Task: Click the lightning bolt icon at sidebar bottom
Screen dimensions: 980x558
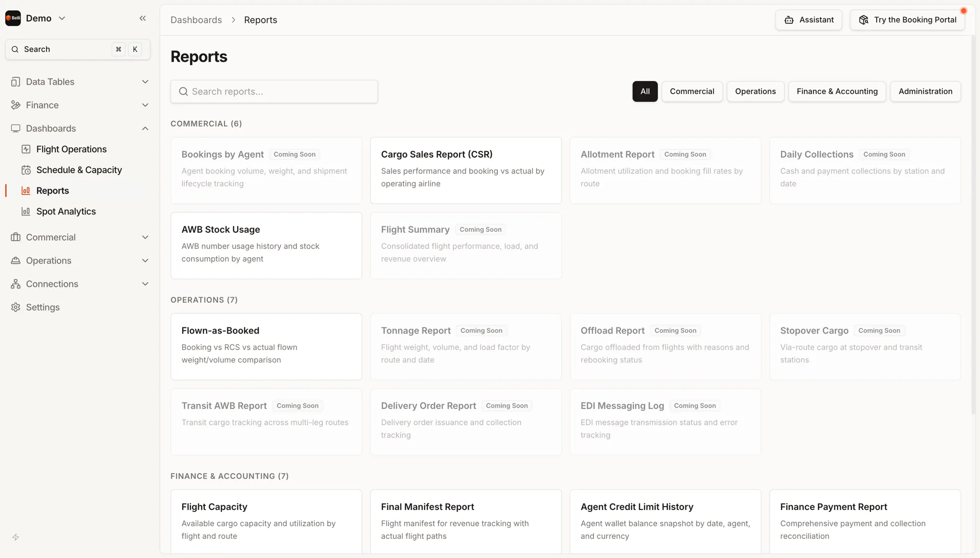Action: [x=16, y=537]
